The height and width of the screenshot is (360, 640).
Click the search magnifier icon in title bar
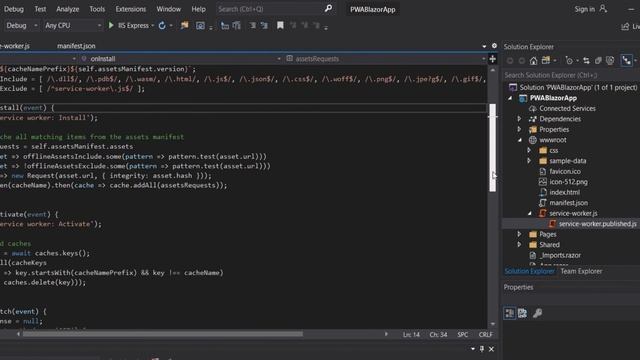coord(328,9)
